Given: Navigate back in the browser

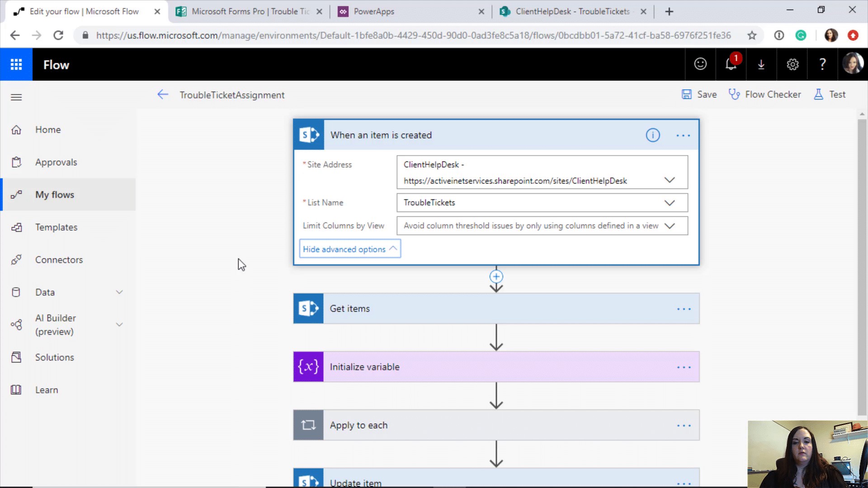Looking at the screenshot, I should point(15,35).
